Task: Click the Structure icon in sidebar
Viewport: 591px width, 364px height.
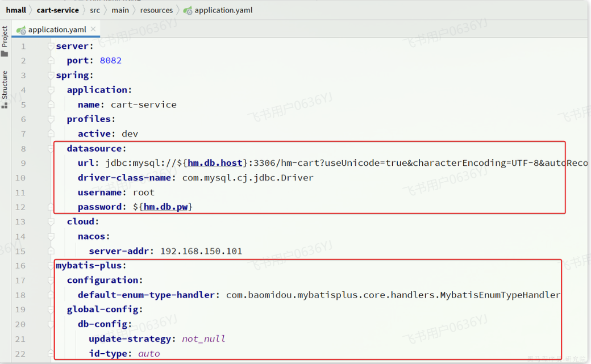Action: click(x=5, y=105)
